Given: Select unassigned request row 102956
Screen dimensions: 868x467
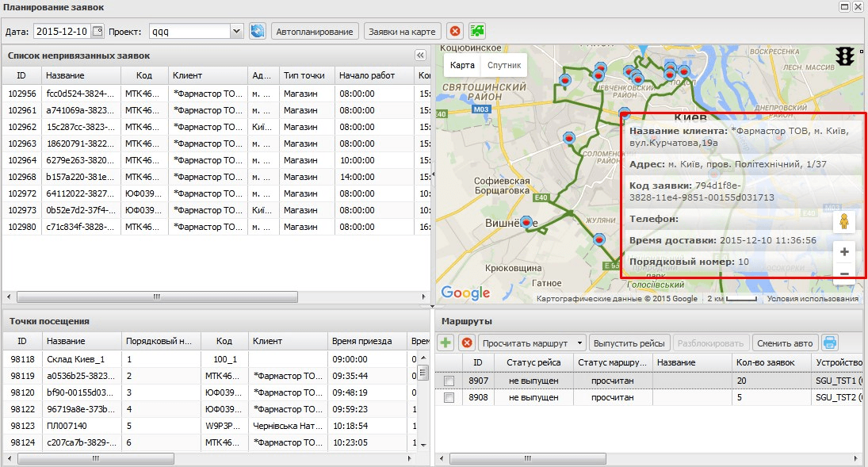Looking at the screenshot, I should click(216, 94).
